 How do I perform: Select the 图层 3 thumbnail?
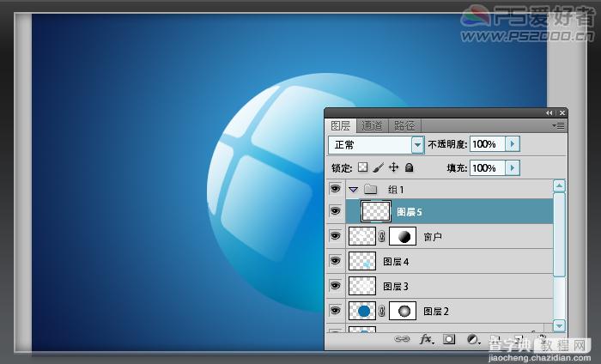[x=362, y=286]
